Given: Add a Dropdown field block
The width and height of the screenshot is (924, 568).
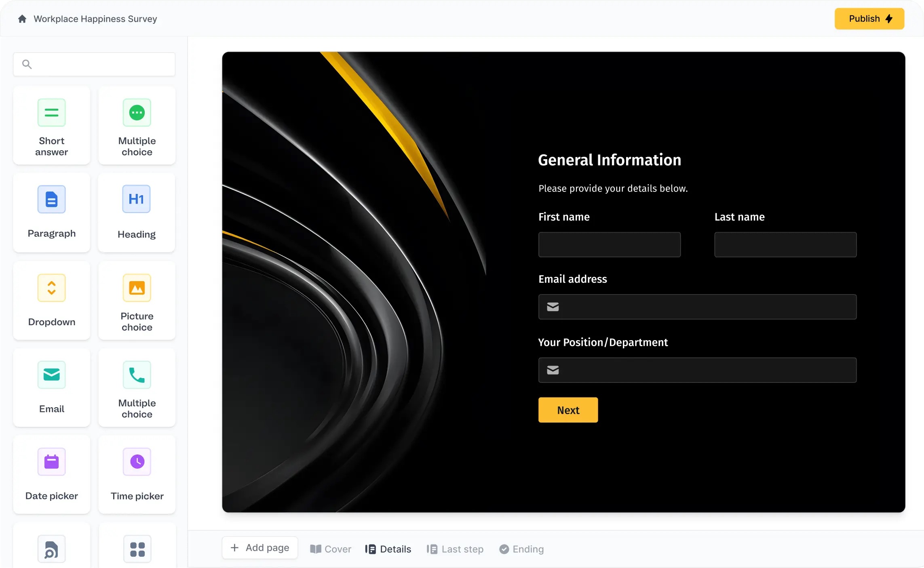Looking at the screenshot, I should (51, 301).
